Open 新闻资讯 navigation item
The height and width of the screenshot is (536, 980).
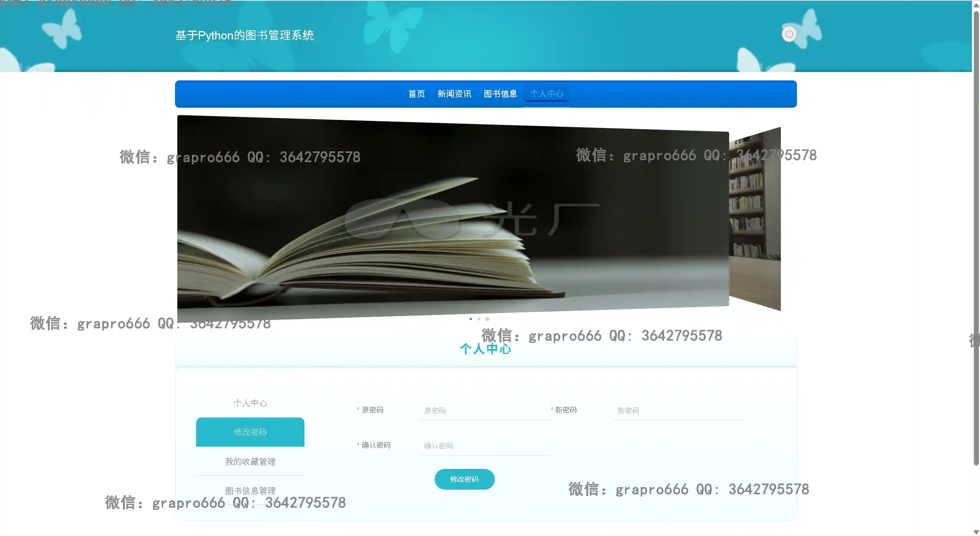(454, 94)
